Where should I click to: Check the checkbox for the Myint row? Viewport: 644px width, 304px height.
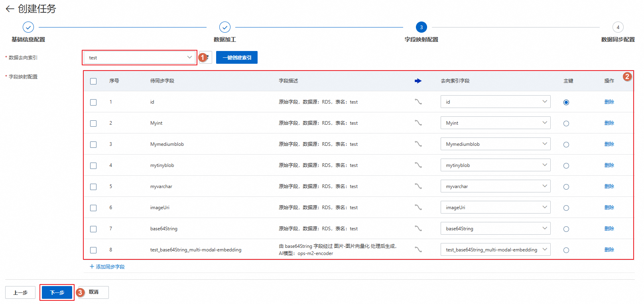point(93,124)
